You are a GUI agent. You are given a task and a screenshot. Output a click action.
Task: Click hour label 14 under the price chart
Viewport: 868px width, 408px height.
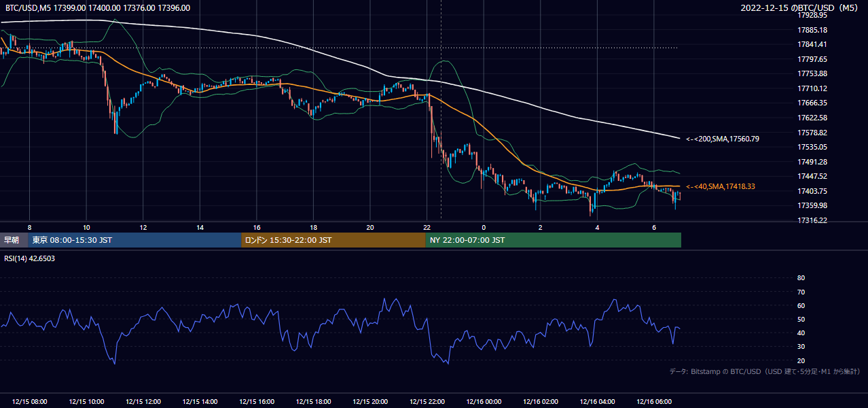point(200,227)
